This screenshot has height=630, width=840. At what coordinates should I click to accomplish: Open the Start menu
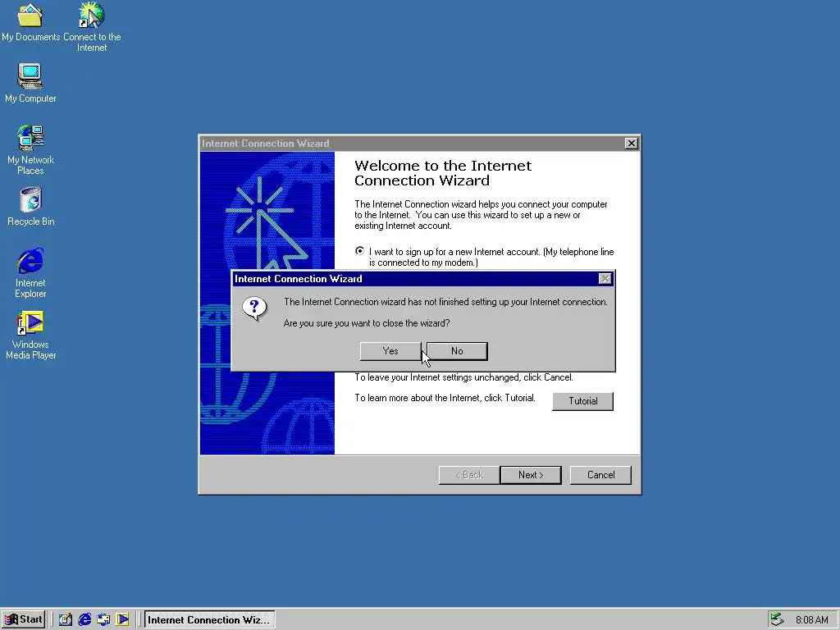[x=23, y=620]
